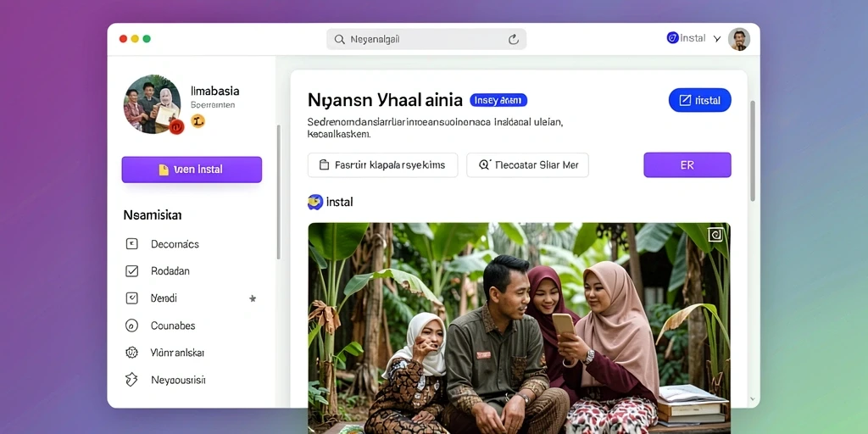Screen dimensions: 868x434
Task: Click the Necoatar Sliar Mer button
Action: tap(527, 165)
